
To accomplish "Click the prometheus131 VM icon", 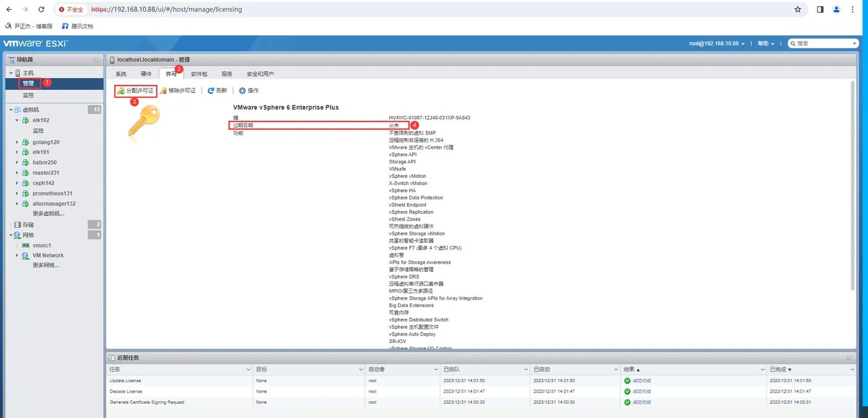I will pos(26,193).
